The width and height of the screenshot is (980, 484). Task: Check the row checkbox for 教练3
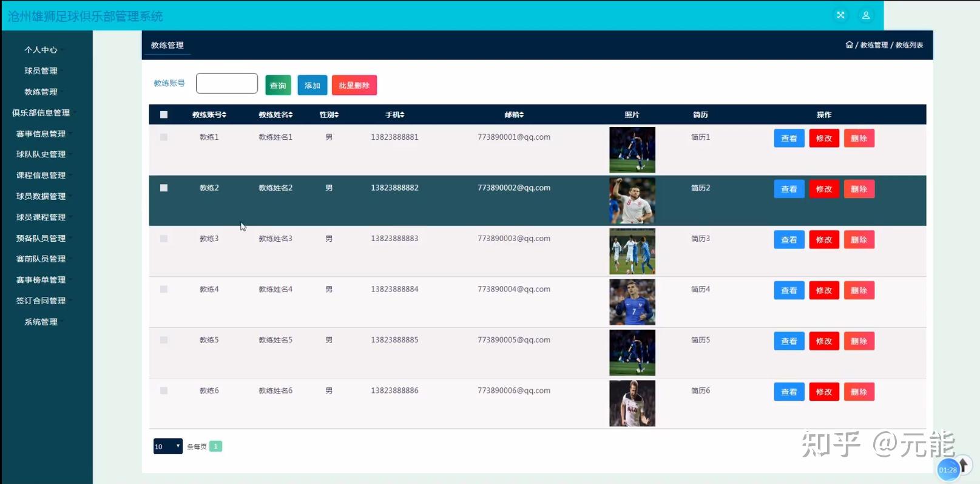[164, 239]
